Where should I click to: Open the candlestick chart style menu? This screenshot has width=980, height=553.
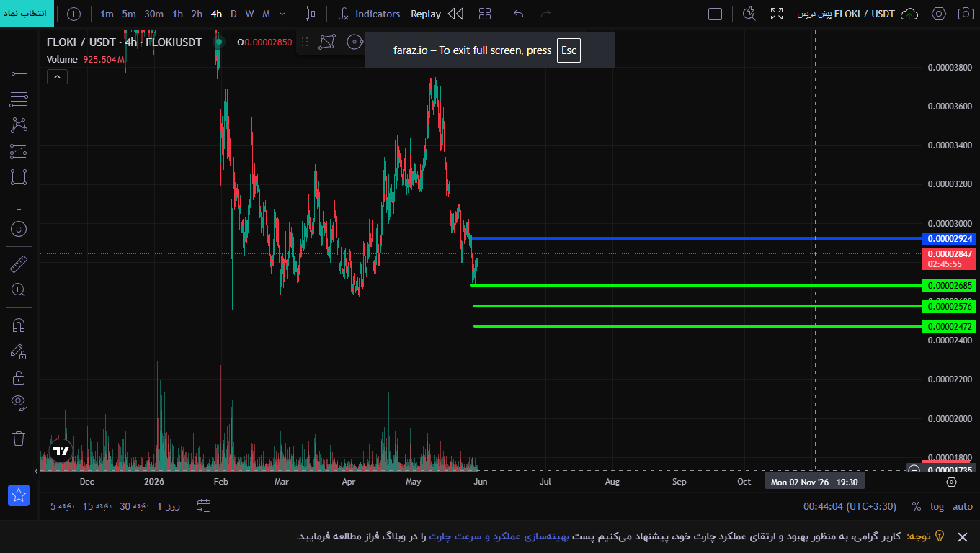tap(311, 14)
